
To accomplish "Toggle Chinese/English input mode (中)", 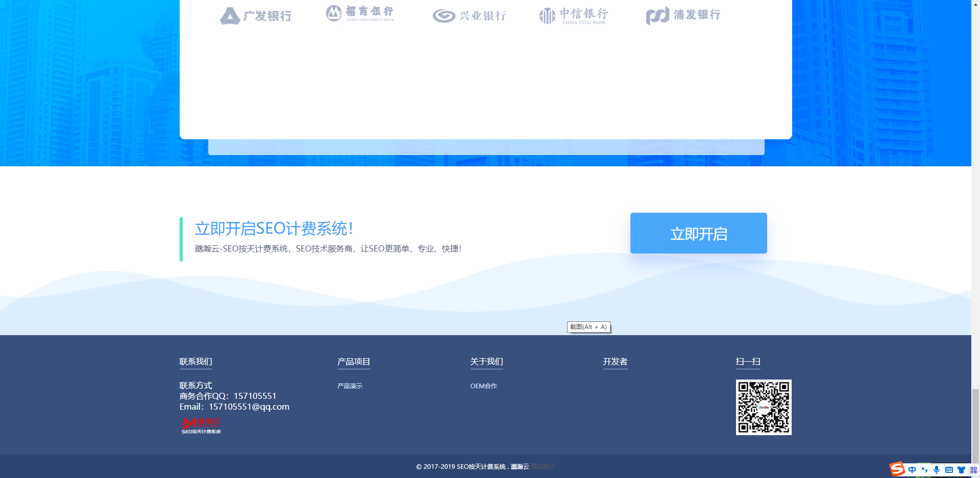I will [x=912, y=470].
